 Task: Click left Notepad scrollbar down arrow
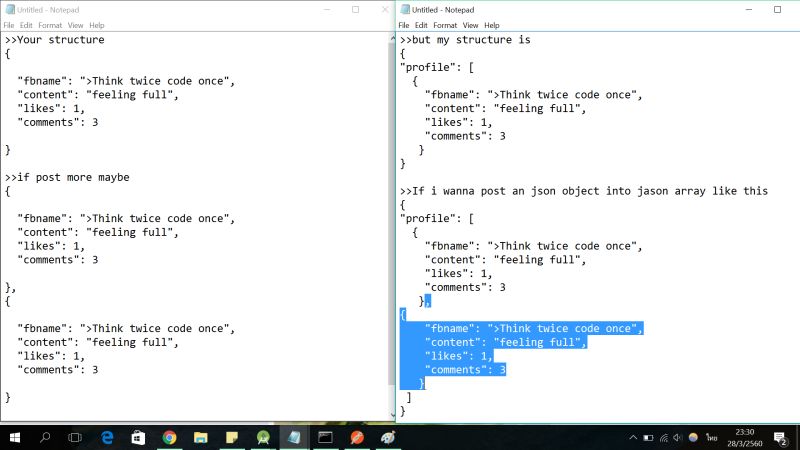pos(392,415)
